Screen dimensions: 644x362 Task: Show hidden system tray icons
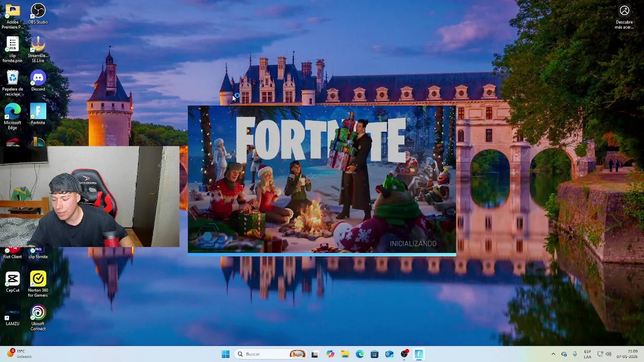tap(553, 354)
